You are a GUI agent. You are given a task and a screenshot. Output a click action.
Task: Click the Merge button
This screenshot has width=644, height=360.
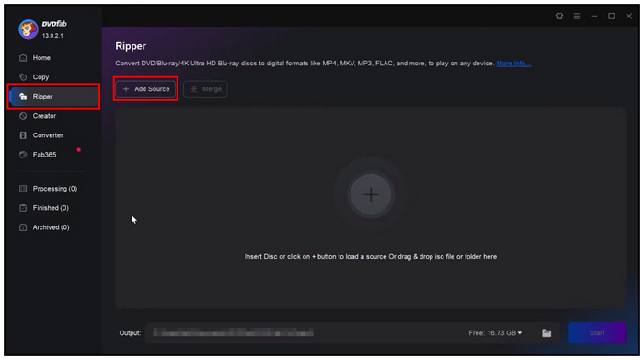click(x=205, y=89)
